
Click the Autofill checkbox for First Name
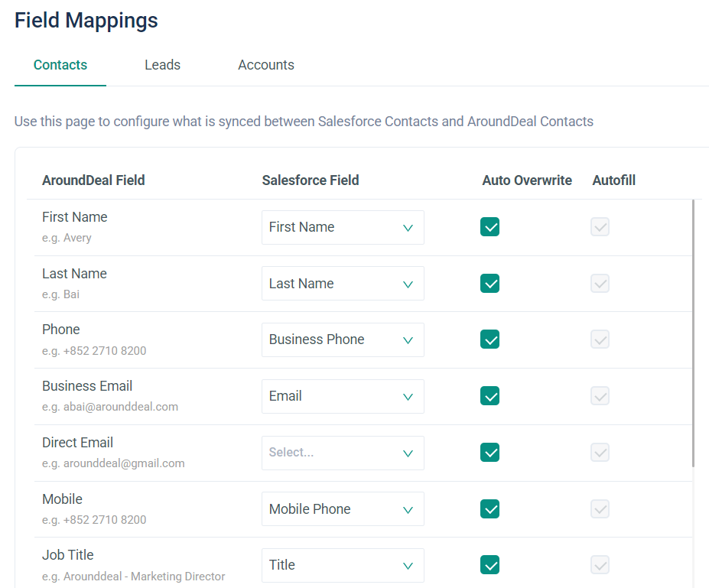tap(600, 227)
